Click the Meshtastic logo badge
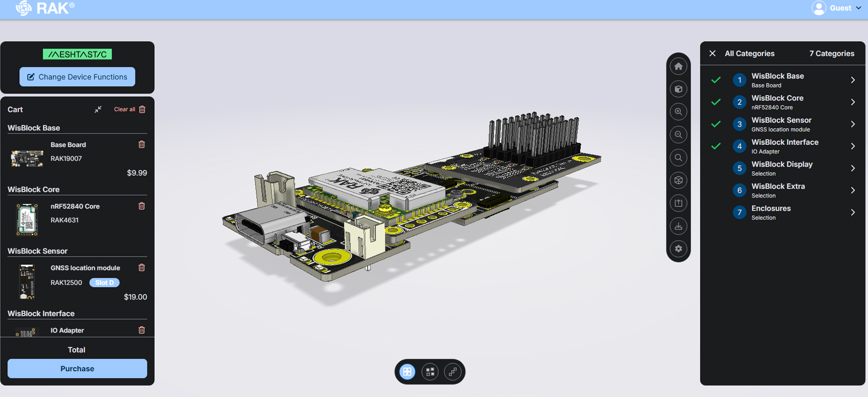 [x=77, y=54]
